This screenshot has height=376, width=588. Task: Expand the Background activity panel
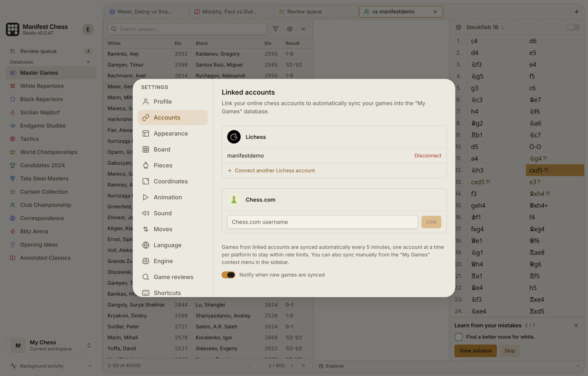(x=51, y=366)
